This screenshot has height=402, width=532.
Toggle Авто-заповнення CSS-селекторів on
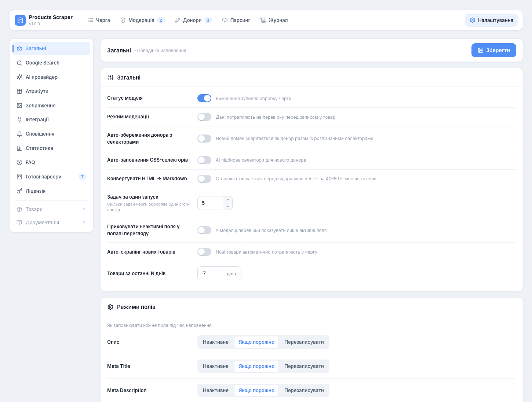pos(204,160)
